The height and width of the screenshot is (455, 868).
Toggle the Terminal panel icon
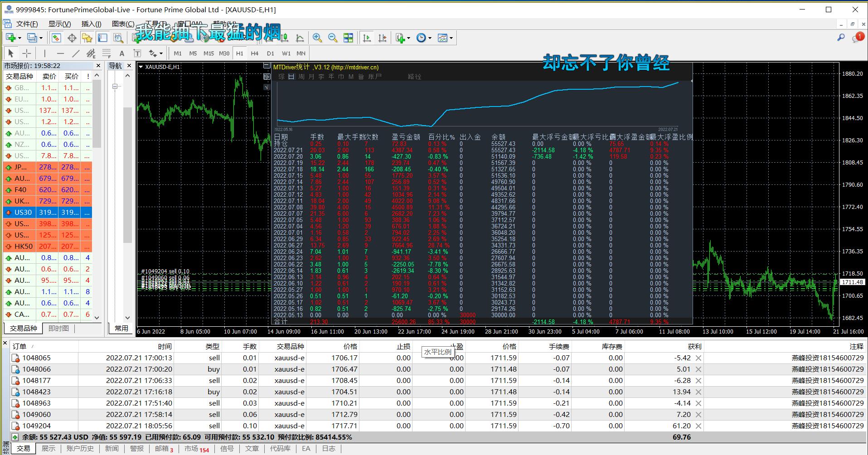[x=102, y=38]
